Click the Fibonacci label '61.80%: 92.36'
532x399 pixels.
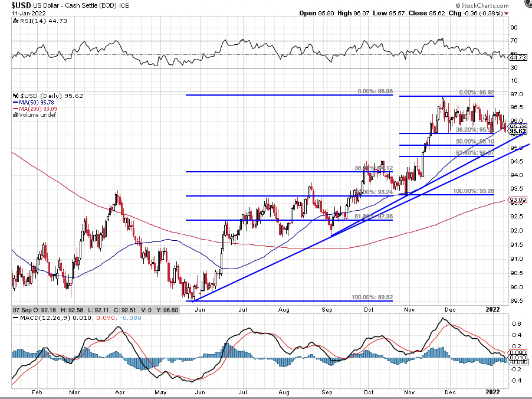point(374,216)
